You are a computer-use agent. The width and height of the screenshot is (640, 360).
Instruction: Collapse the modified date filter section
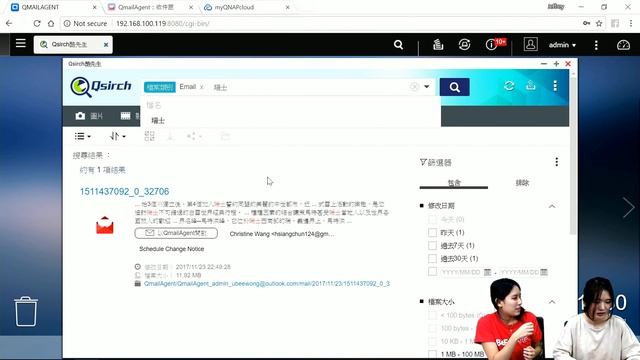552,206
